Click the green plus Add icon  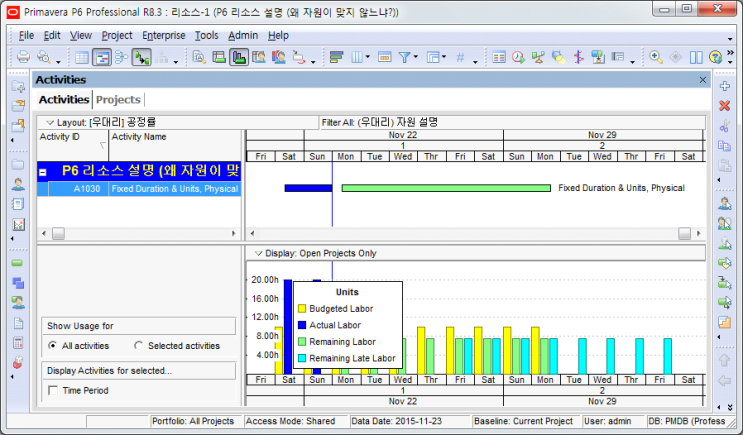pos(725,86)
